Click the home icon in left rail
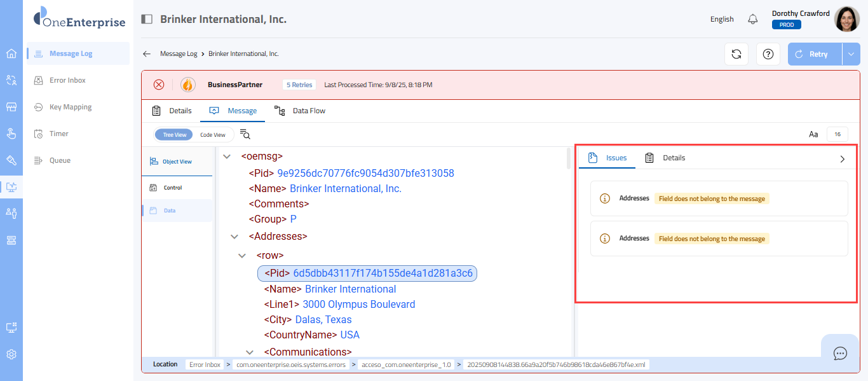The image size is (868, 381). point(11,53)
